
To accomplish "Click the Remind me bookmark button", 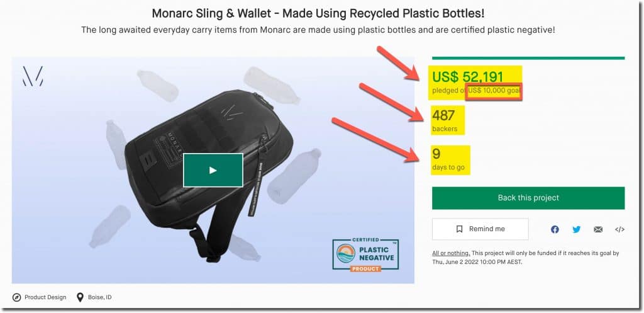I will coord(480,229).
